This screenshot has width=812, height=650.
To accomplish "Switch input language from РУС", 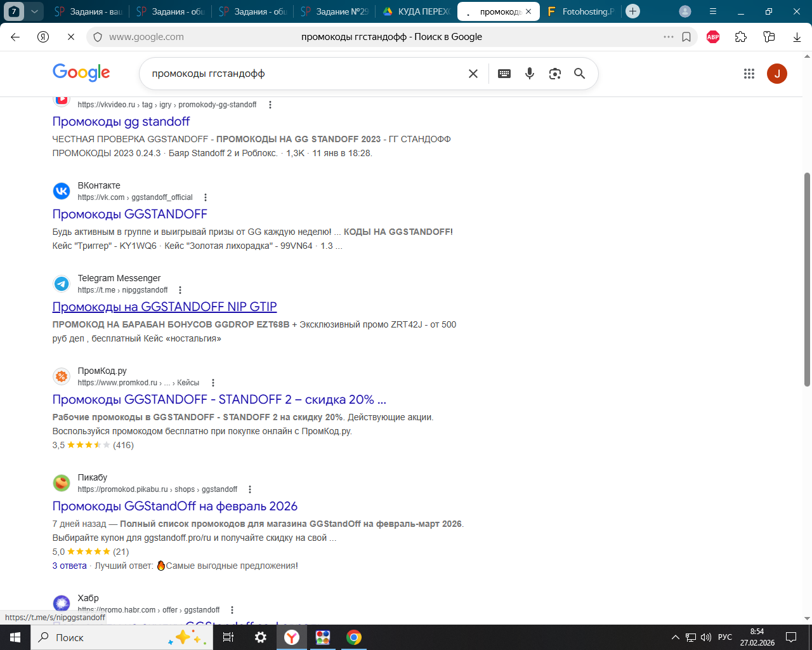I will 725,637.
